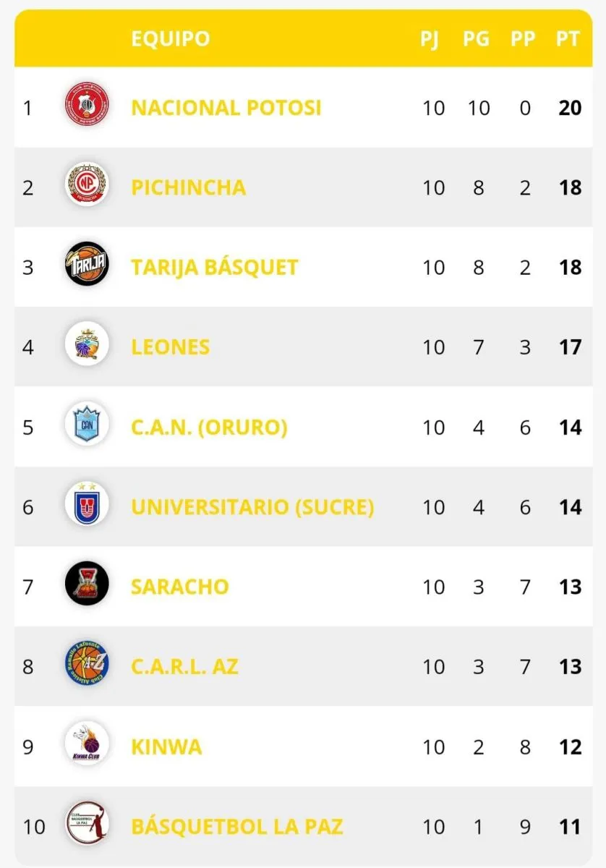
Task: Select the Leones team logo
Action: point(87,347)
